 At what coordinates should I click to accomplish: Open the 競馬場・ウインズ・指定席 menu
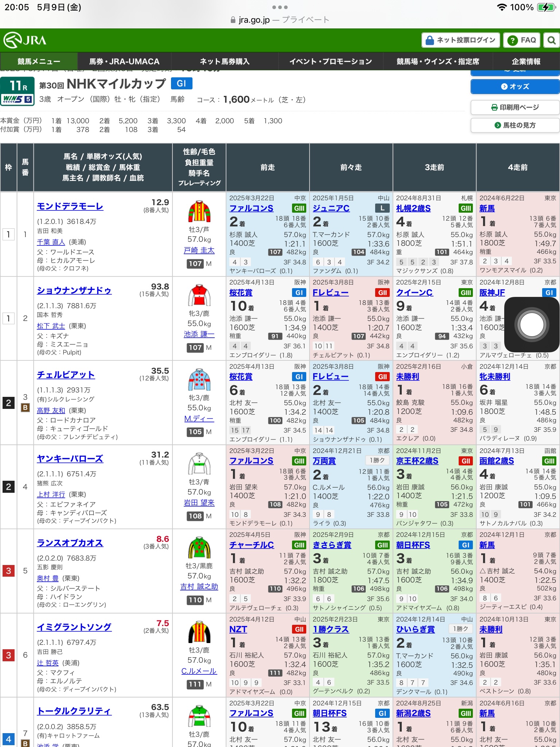pyautogui.click(x=438, y=61)
